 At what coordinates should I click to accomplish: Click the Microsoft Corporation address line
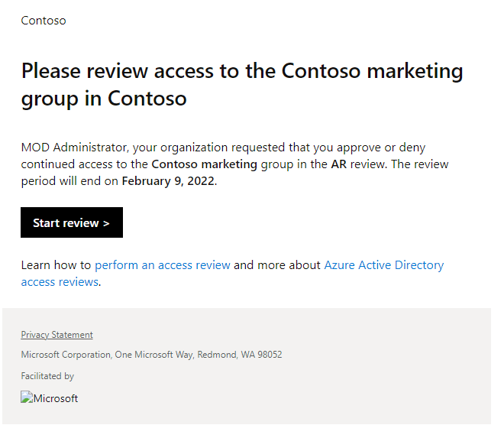click(151, 355)
